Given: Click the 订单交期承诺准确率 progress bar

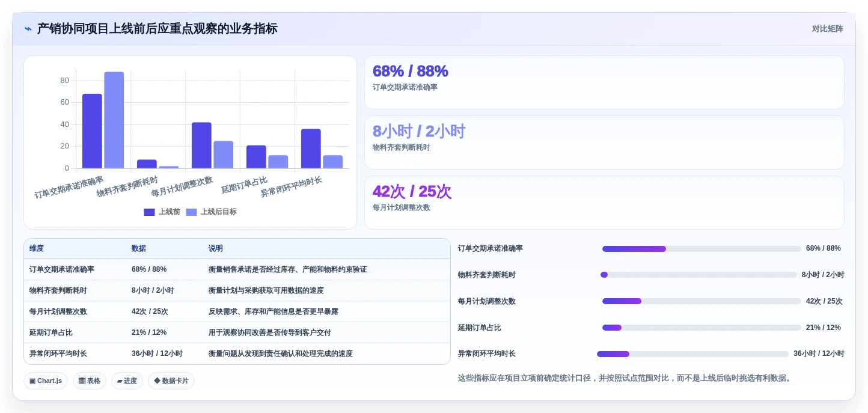Looking at the screenshot, I should 701,249.
